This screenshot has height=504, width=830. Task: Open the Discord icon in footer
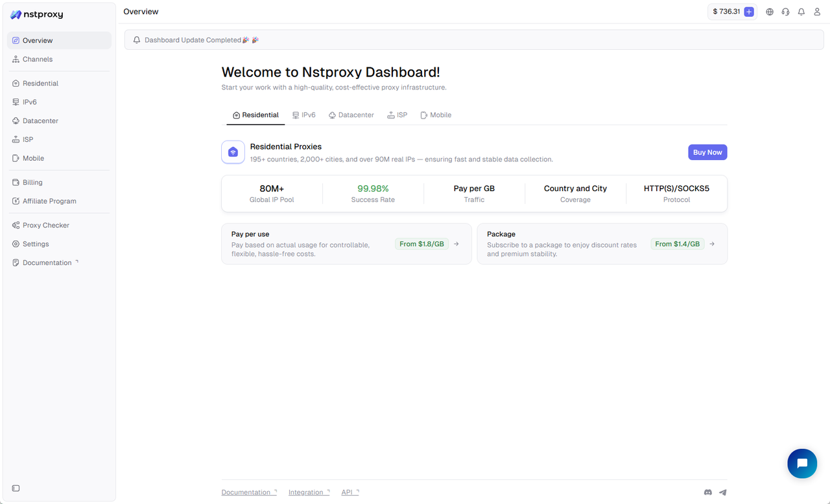(x=707, y=492)
